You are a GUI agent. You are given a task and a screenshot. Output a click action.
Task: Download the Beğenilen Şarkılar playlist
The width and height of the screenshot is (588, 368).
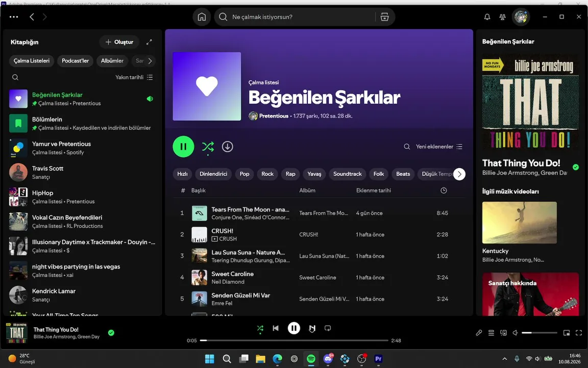(227, 147)
